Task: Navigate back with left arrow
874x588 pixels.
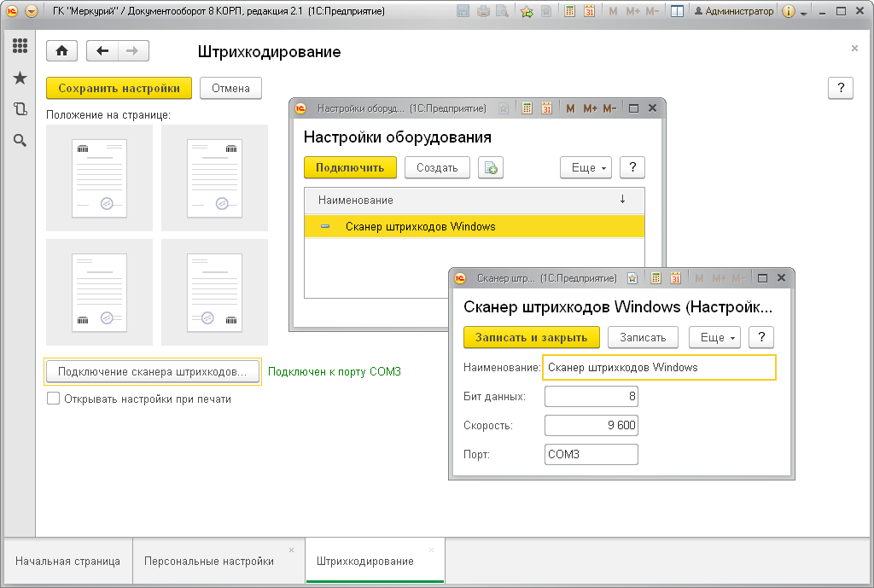Action: (x=102, y=51)
